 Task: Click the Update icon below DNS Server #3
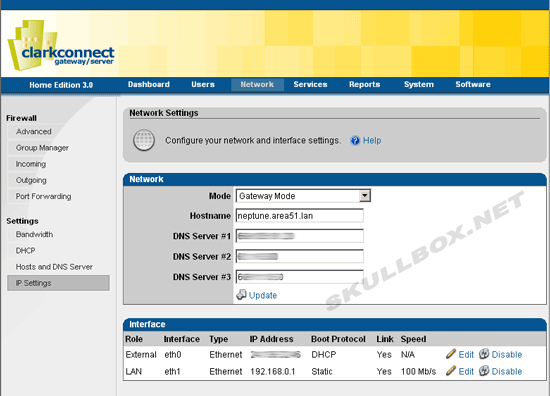pyautogui.click(x=241, y=295)
